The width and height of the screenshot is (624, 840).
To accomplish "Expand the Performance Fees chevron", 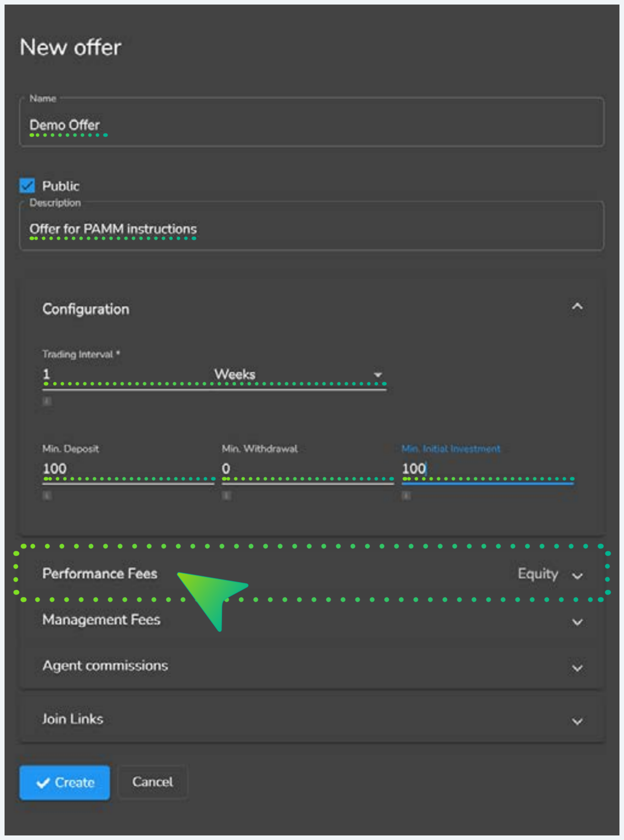I will [577, 576].
